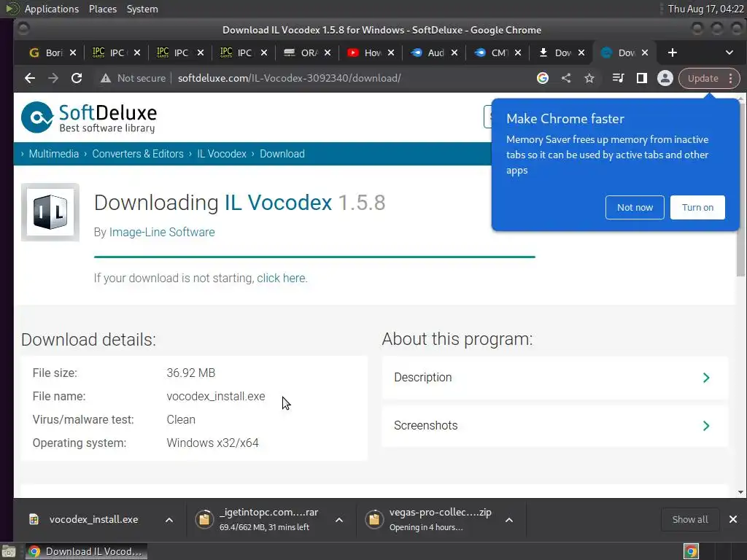Image resolution: width=747 pixels, height=560 pixels.
Task: Expand the Screenshots section
Action: [x=555, y=426]
